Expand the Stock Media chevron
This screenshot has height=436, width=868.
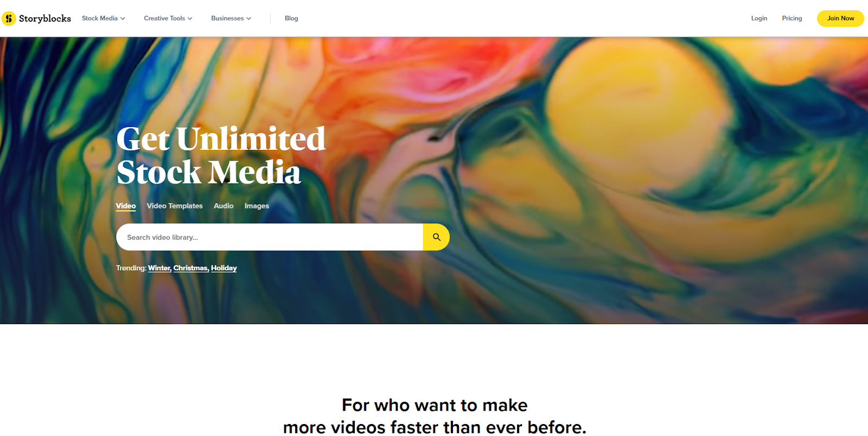point(123,18)
